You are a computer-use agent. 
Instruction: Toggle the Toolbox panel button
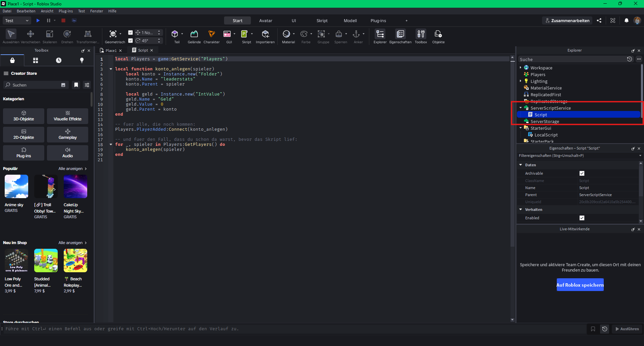(421, 36)
